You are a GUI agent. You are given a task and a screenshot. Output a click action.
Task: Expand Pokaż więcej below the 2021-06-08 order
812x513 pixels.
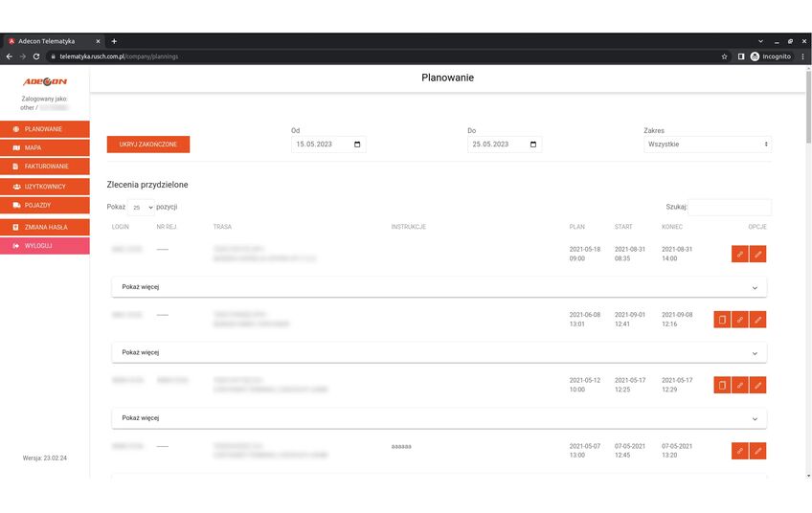[x=439, y=352]
